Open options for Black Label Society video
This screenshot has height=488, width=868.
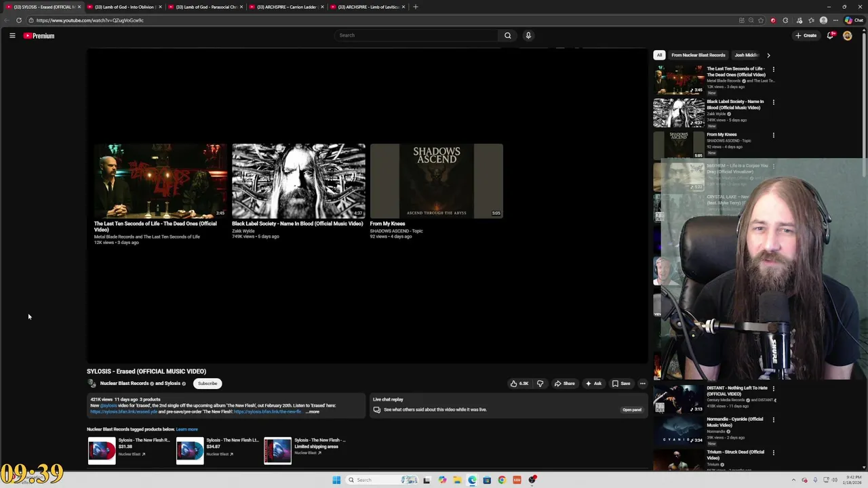(x=773, y=102)
